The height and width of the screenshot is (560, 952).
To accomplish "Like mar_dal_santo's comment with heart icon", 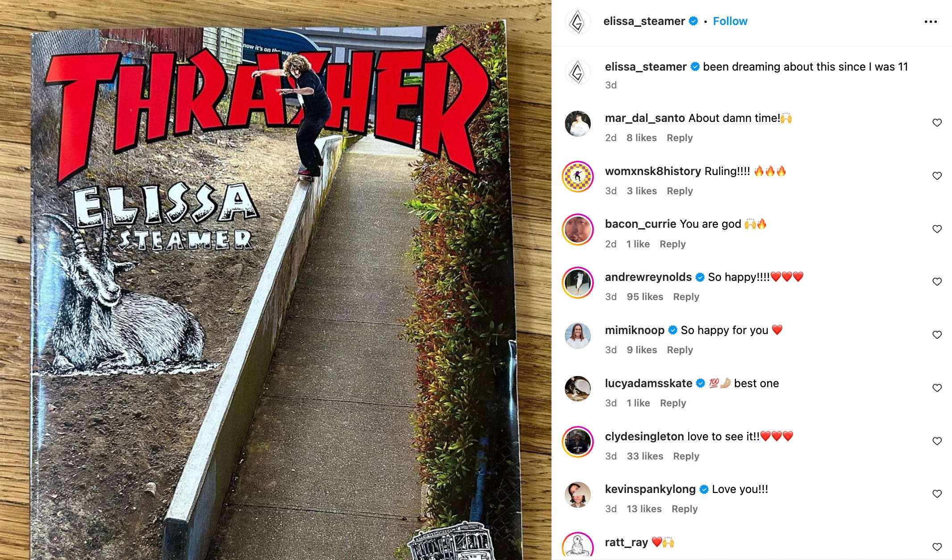I will [937, 123].
